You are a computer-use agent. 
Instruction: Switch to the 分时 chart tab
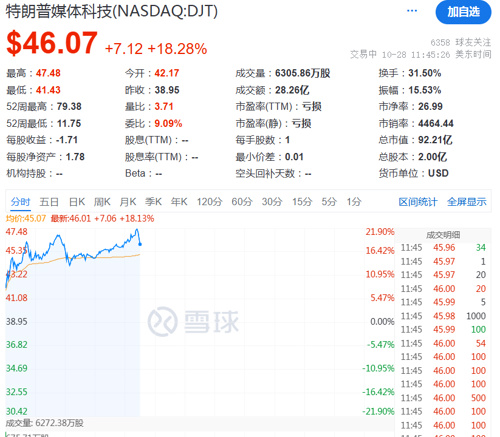click(x=20, y=202)
